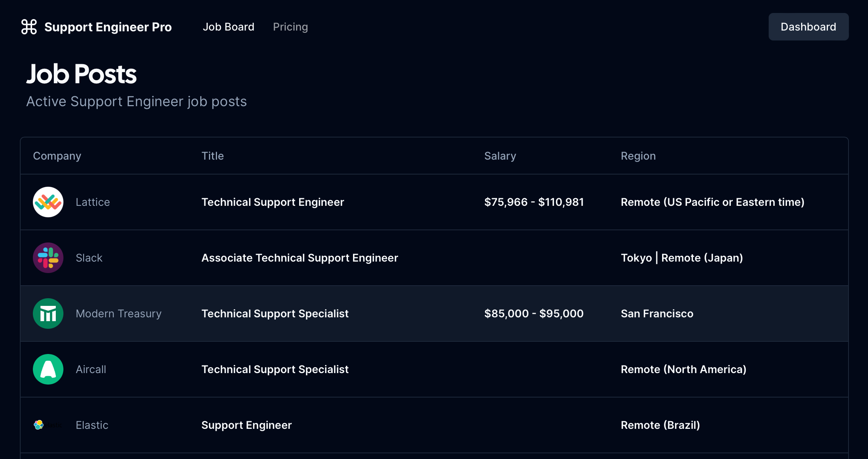Image resolution: width=868 pixels, height=459 pixels.
Task: Click the Slack logo icon
Action: (x=48, y=258)
